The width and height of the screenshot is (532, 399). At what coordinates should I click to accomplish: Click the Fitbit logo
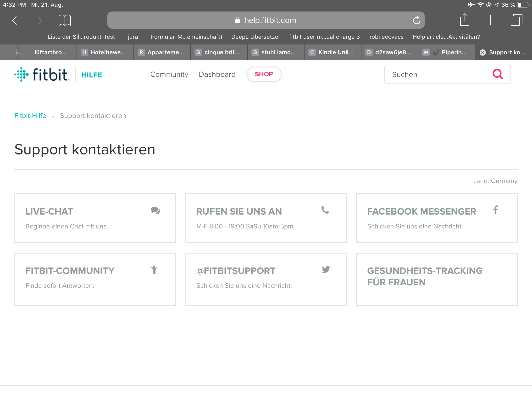[42, 75]
